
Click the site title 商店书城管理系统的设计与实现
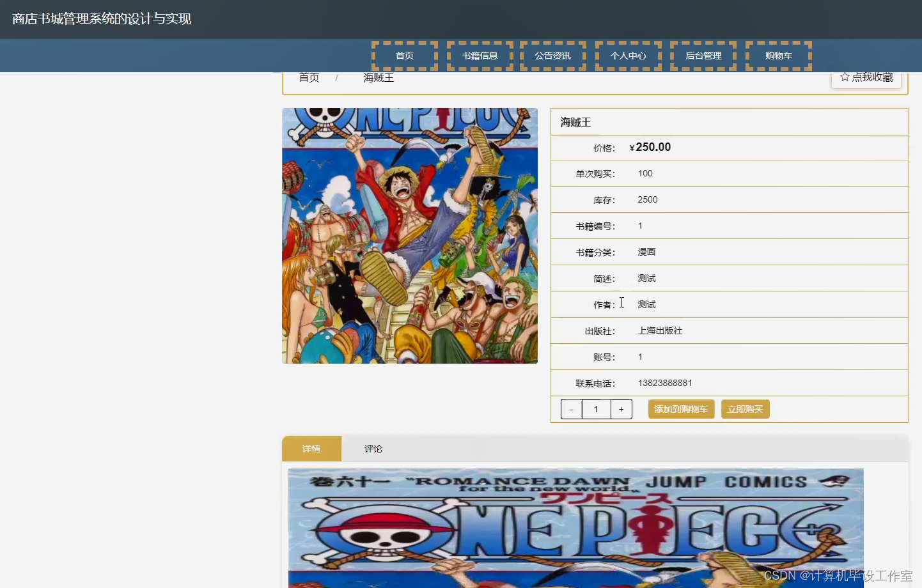click(x=102, y=19)
